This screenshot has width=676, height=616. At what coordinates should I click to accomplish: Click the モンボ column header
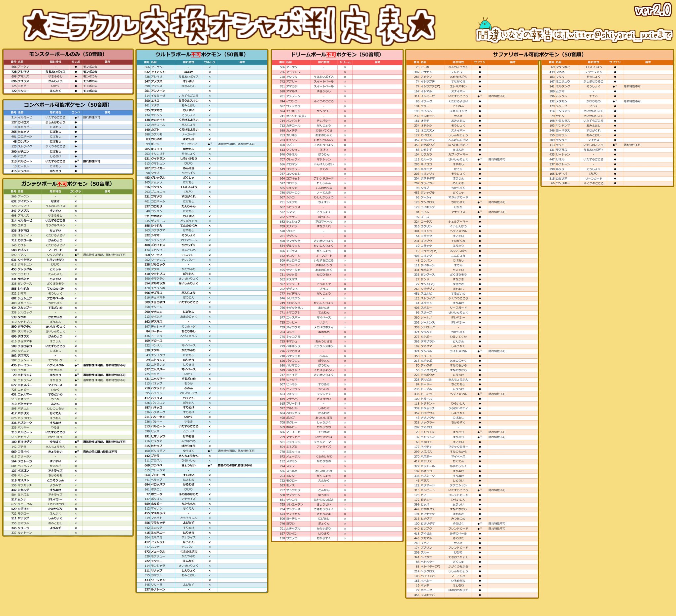(x=76, y=62)
